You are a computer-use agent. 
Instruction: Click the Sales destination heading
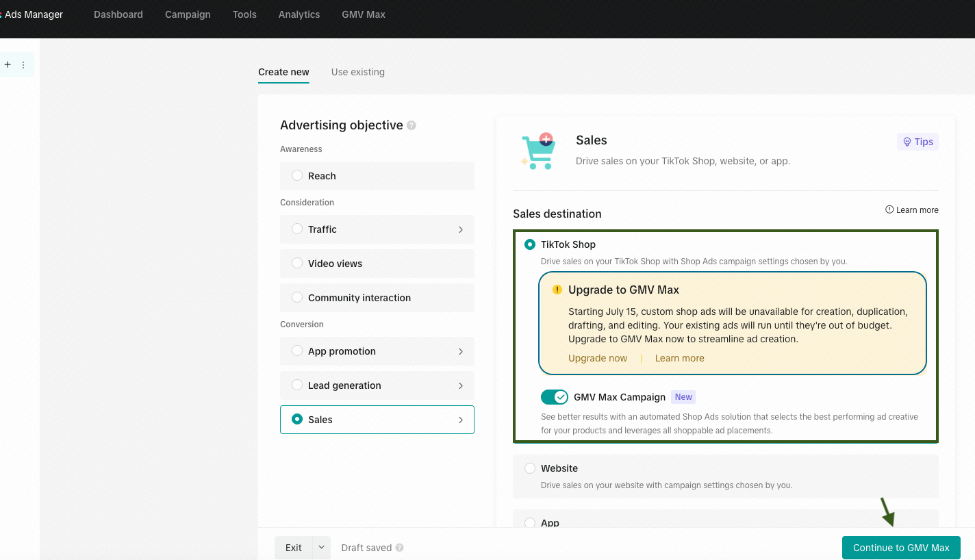click(x=557, y=214)
